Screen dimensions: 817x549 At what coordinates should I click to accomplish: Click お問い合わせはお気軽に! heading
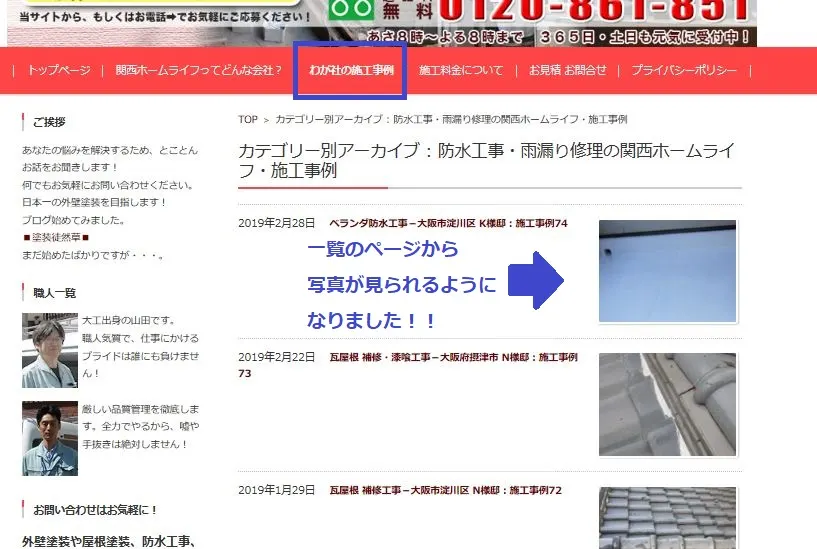pyautogui.click(x=95, y=510)
